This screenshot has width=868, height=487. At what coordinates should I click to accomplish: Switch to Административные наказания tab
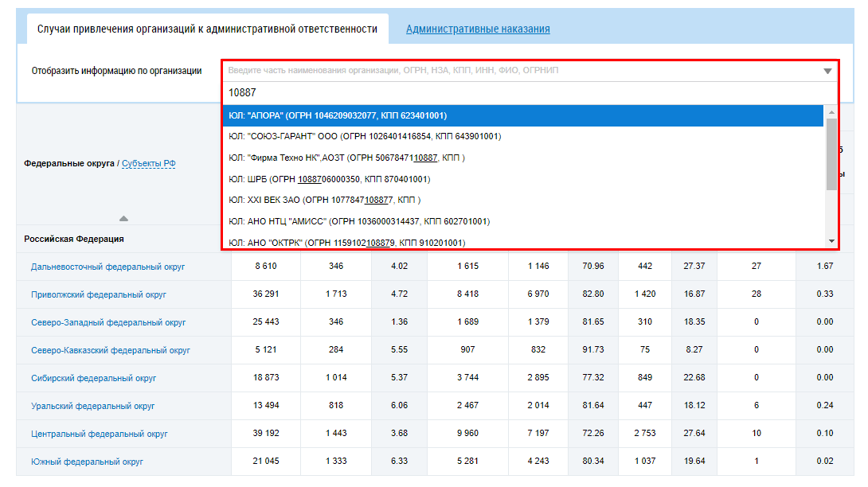[x=478, y=29]
